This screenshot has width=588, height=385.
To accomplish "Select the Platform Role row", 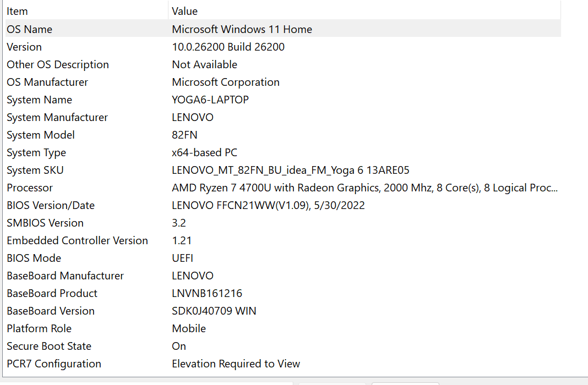I will coord(39,328).
